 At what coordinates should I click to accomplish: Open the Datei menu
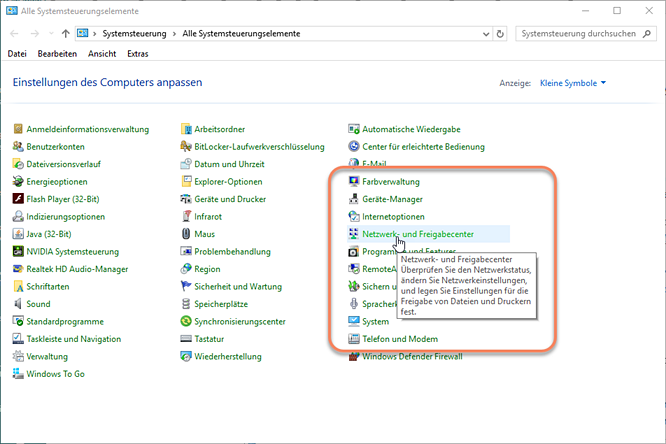(17, 54)
